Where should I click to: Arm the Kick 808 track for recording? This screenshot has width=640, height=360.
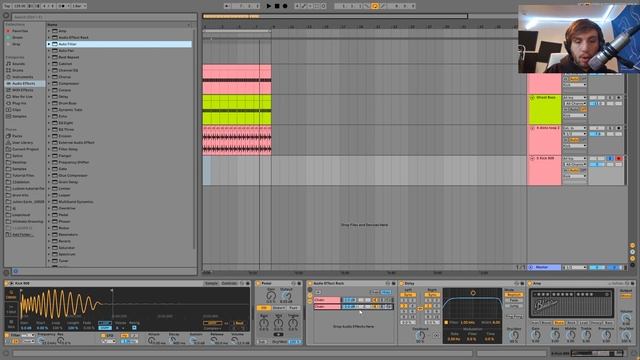(x=618, y=158)
